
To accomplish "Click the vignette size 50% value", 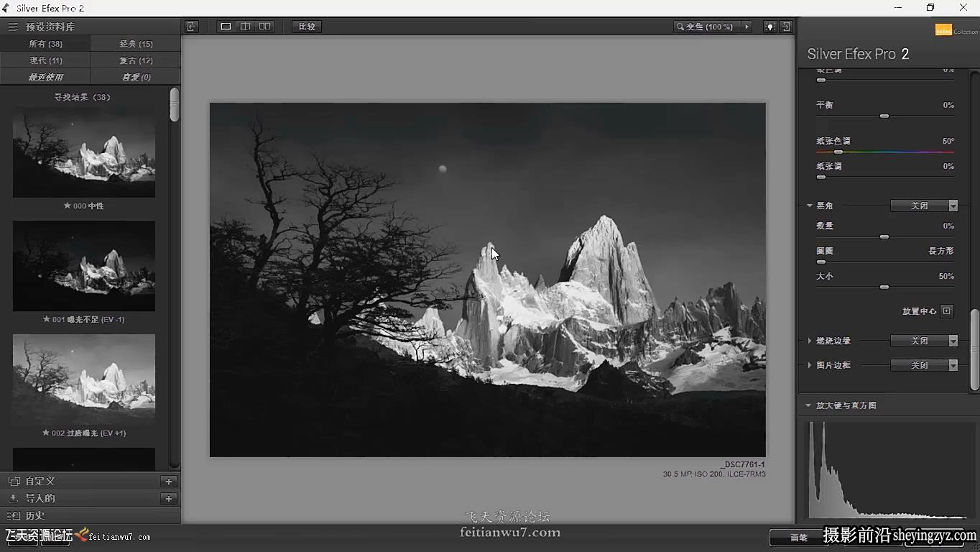I will pos(946,276).
